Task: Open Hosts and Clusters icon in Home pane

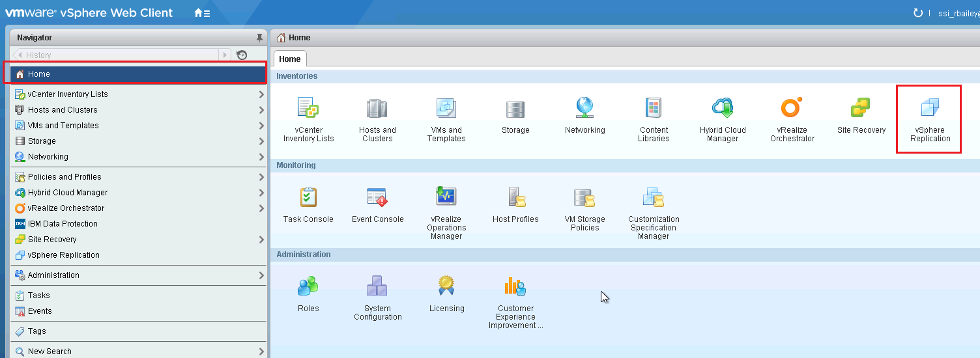Action: 377,107
